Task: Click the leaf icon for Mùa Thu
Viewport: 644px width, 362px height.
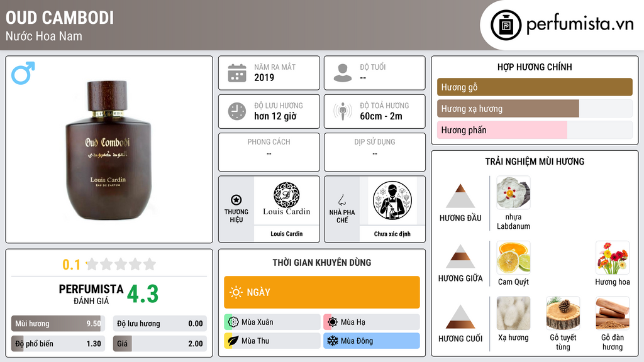Action: (x=233, y=341)
